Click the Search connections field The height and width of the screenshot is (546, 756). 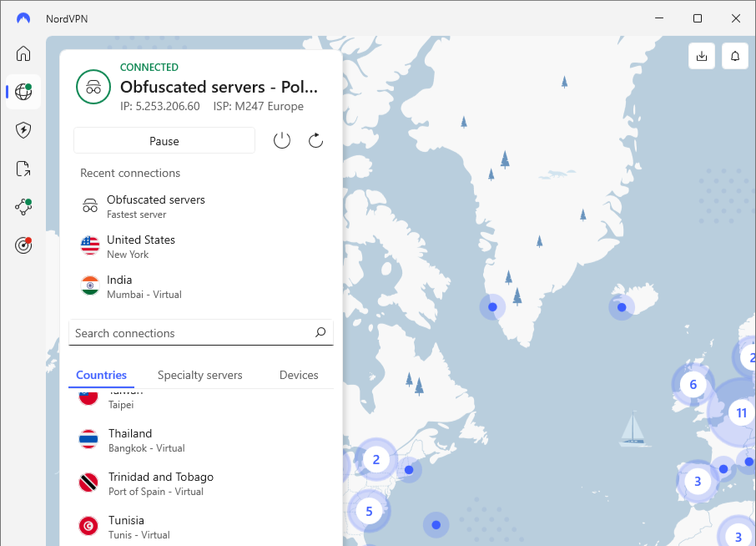pyautogui.click(x=201, y=332)
